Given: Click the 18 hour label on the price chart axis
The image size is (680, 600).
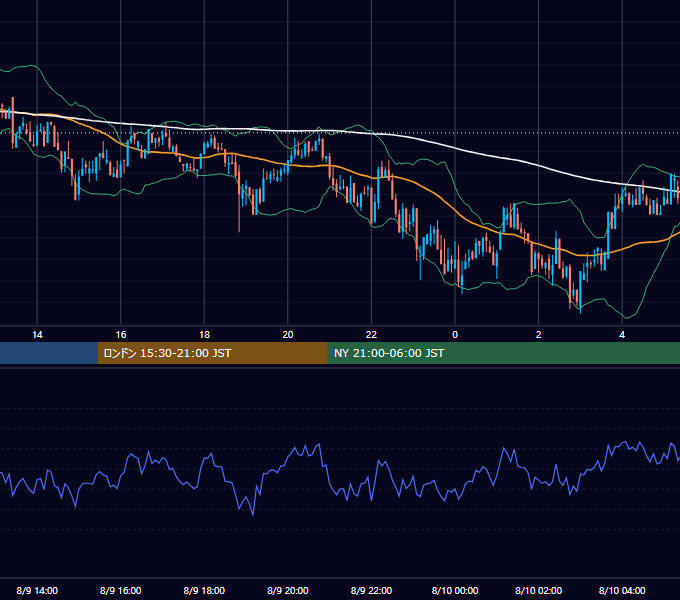Looking at the screenshot, I should coord(204,335).
